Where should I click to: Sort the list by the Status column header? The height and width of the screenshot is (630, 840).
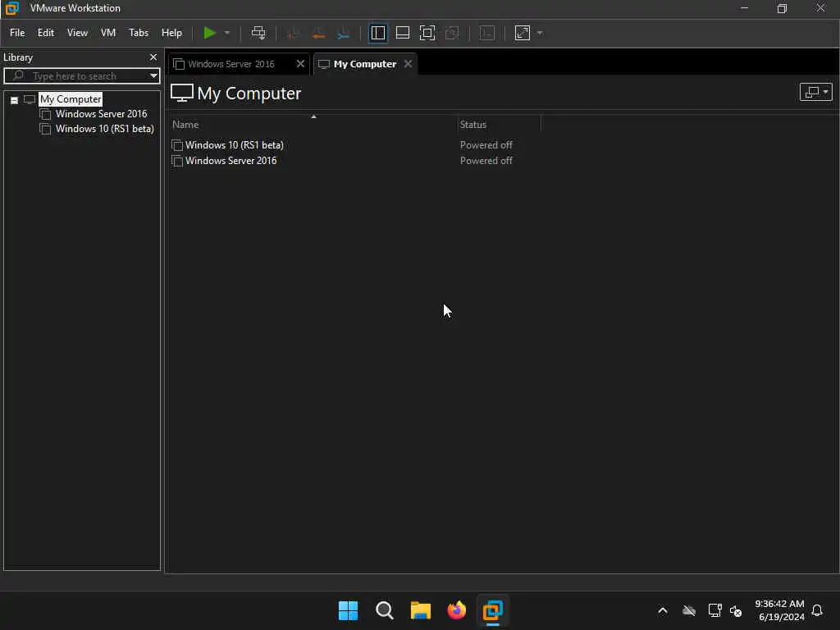tap(473, 125)
